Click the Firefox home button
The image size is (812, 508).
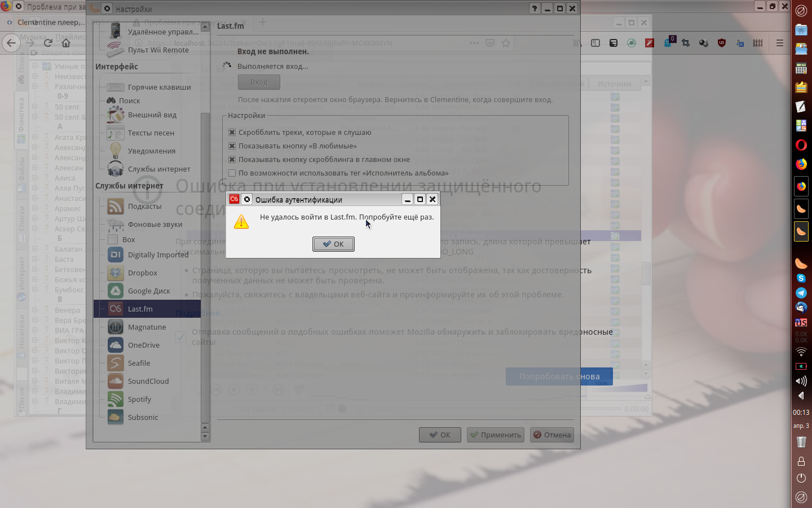(66, 43)
